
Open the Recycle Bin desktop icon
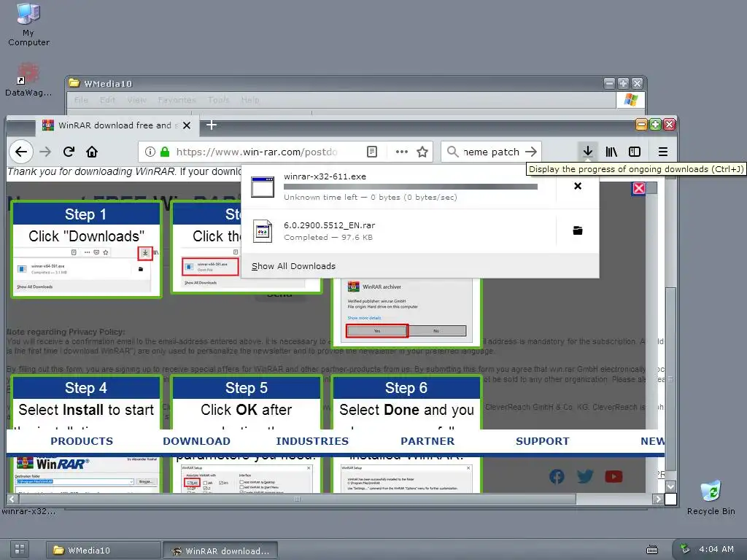tap(711, 497)
